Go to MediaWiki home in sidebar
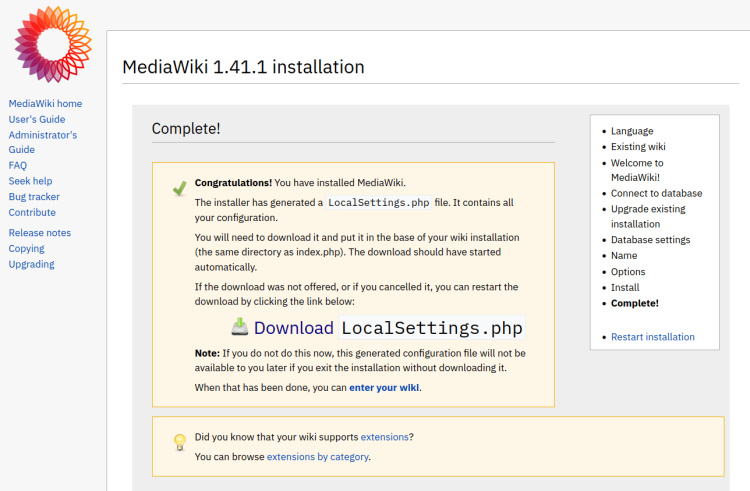Viewport: 750px width, 491px height. [x=45, y=104]
